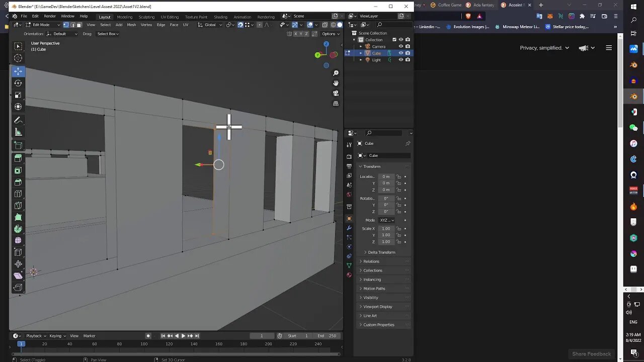Viewport: 644px width, 362px height.
Task: Click Share Feedback in browser window
Action: [591, 354]
